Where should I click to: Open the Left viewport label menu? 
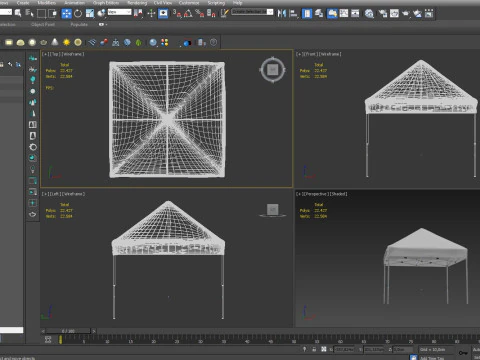click(55, 194)
